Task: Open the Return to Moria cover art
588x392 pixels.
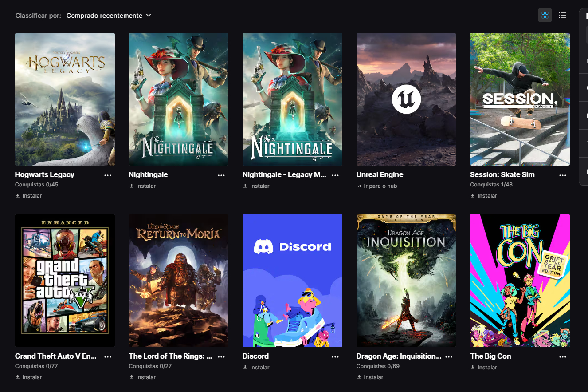Action: [x=179, y=281]
